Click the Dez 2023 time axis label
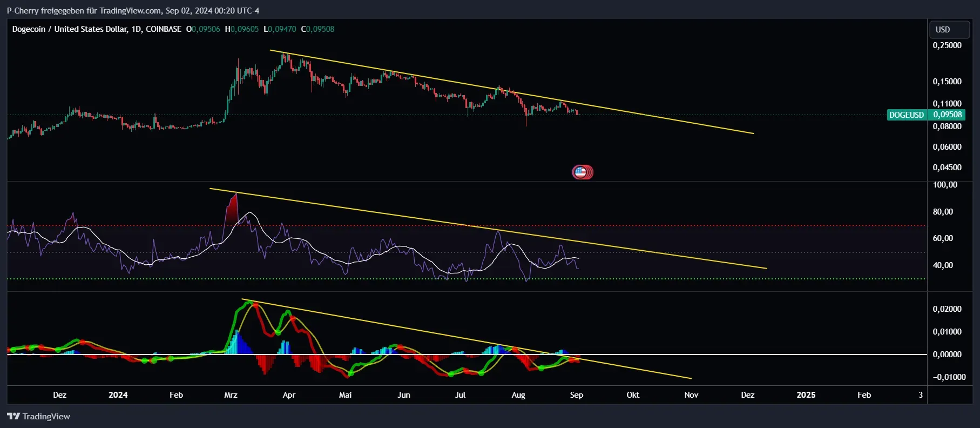The image size is (980, 428). [60, 395]
